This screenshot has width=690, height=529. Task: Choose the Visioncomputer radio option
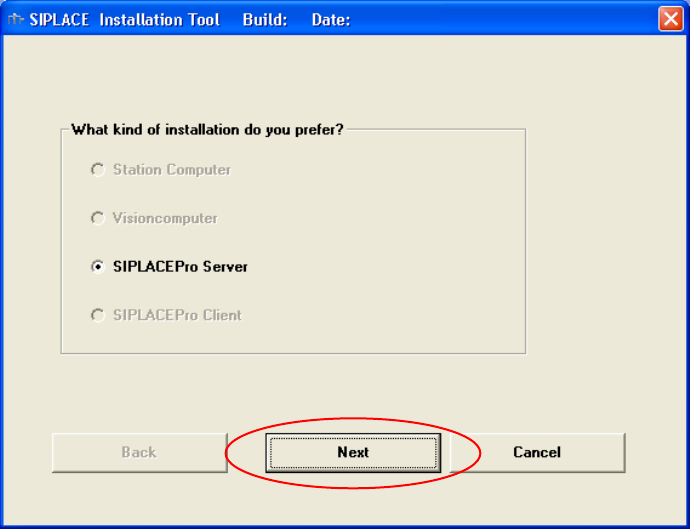click(98, 218)
